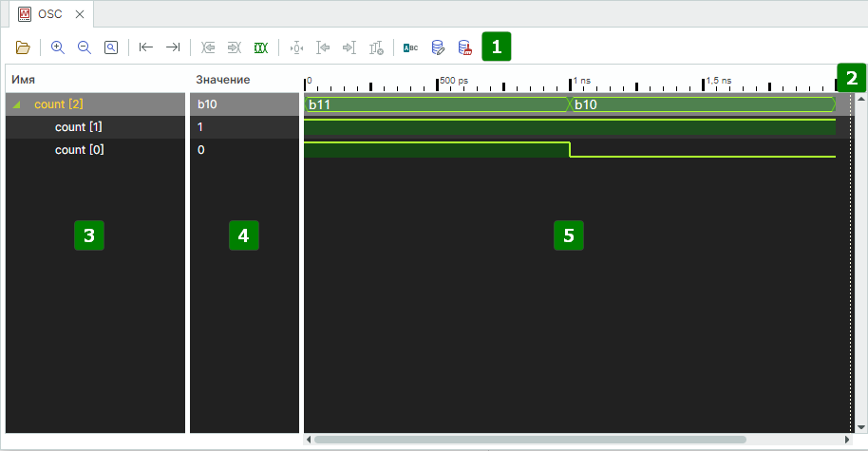Click the value 1 of count [1]
868x451 pixels.
coord(200,126)
